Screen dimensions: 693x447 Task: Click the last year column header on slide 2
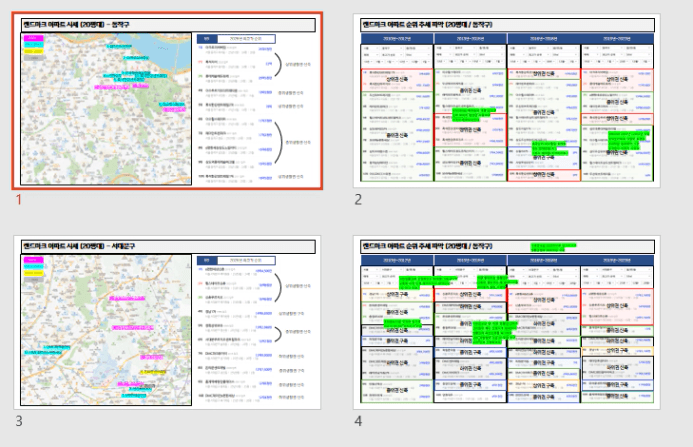(x=617, y=38)
